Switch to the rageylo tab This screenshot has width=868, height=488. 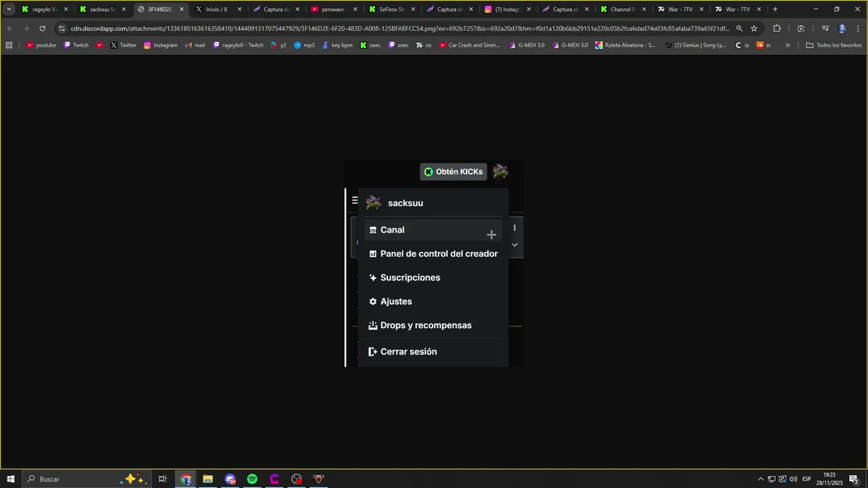pos(45,9)
